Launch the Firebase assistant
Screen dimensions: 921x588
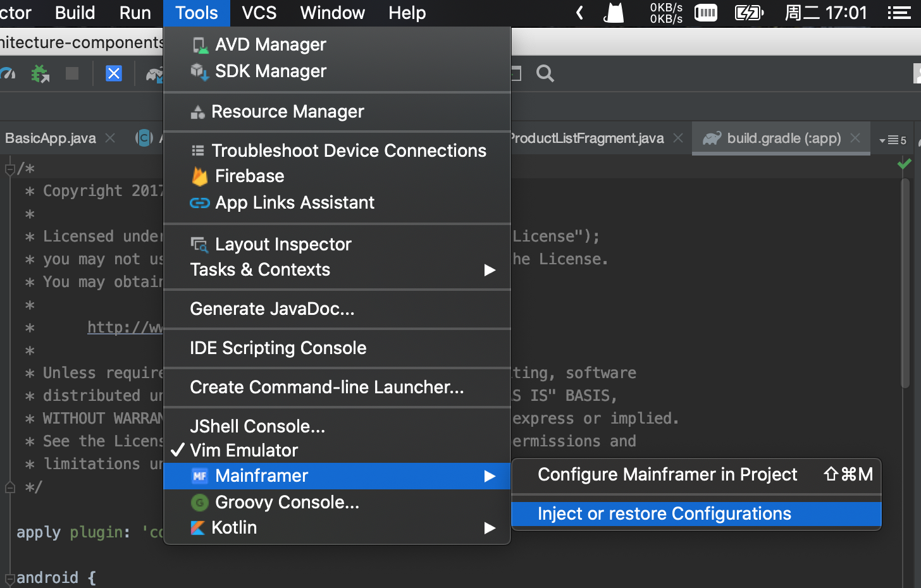[x=249, y=176]
